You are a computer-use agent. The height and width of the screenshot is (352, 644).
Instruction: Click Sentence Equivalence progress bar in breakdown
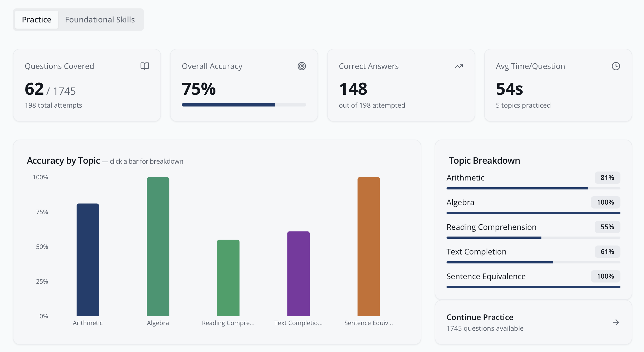pyautogui.click(x=533, y=287)
